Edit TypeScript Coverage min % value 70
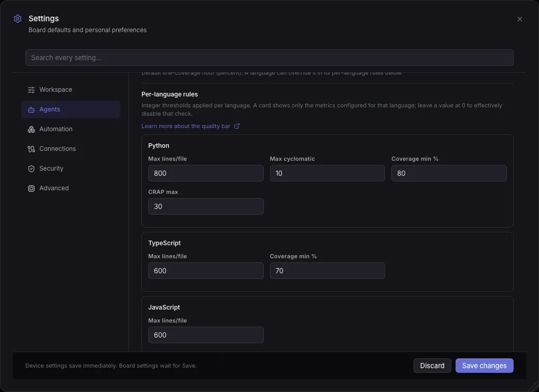 [x=327, y=271]
